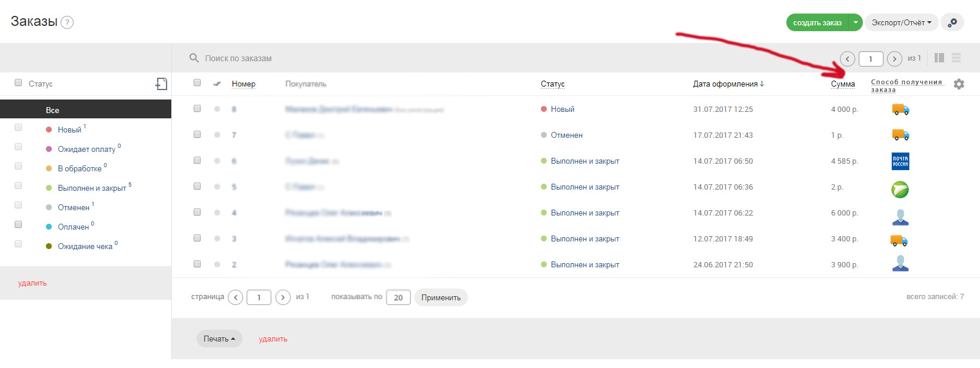Image resolution: width=980 pixels, height=368 pixels.
Task: Click the table column settings gear icon
Action: click(959, 84)
